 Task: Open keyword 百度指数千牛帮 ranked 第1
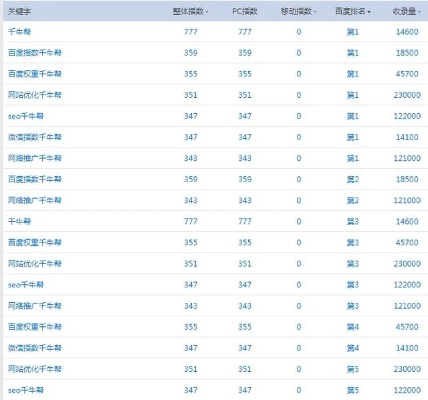pos(35,53)
